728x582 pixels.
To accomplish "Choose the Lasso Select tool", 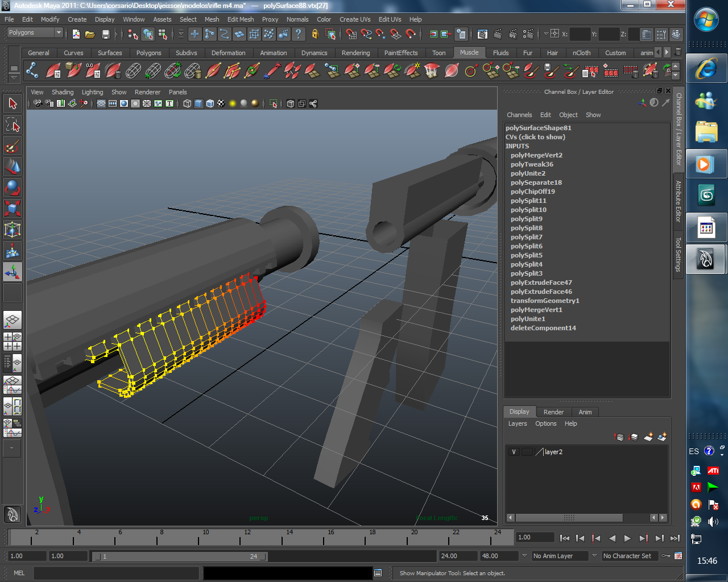I will (x=13, y=124).
